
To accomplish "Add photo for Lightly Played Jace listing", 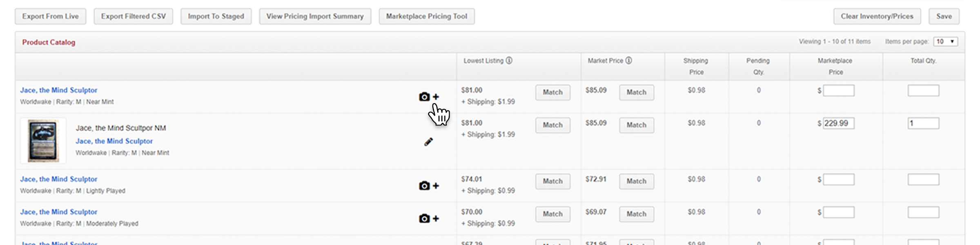I will [x=428, y=186].
